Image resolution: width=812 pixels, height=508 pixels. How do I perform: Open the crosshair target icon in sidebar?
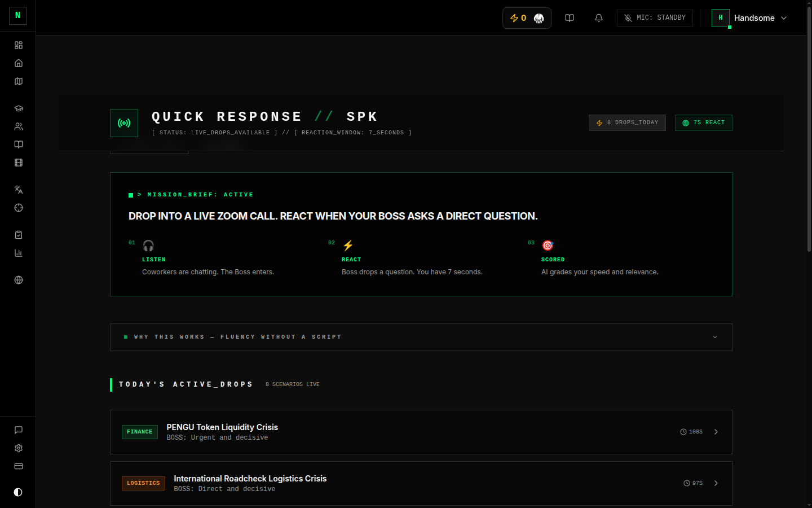tap(19, 208)
